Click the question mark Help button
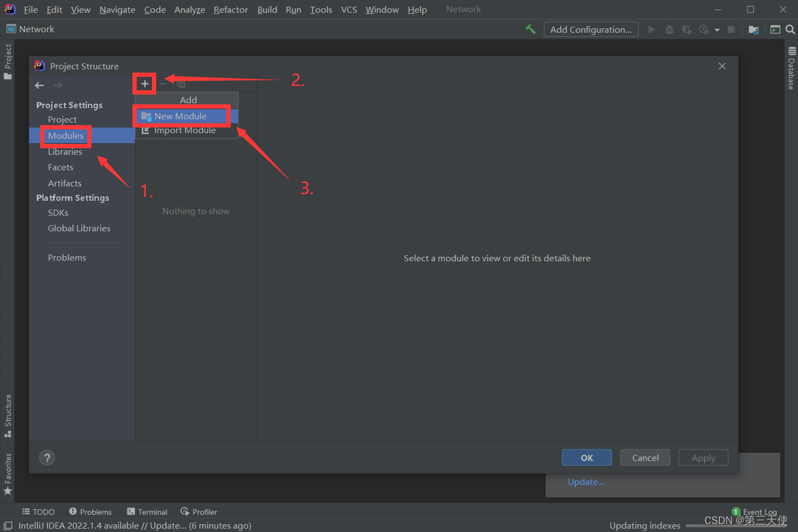This screenshot has height=532, width=798. (x=47, y=458)
